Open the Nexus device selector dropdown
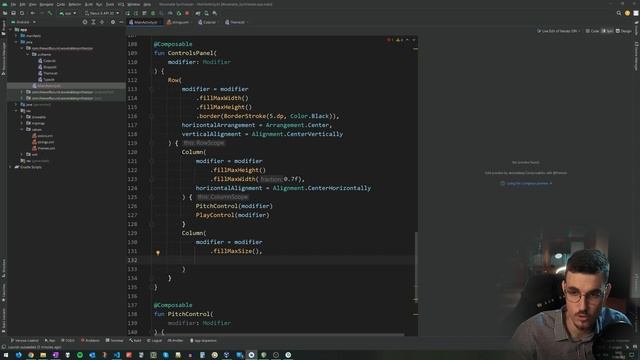Image resolution: width=640 pixels, height=360 pixels. (x=102, y=13)
